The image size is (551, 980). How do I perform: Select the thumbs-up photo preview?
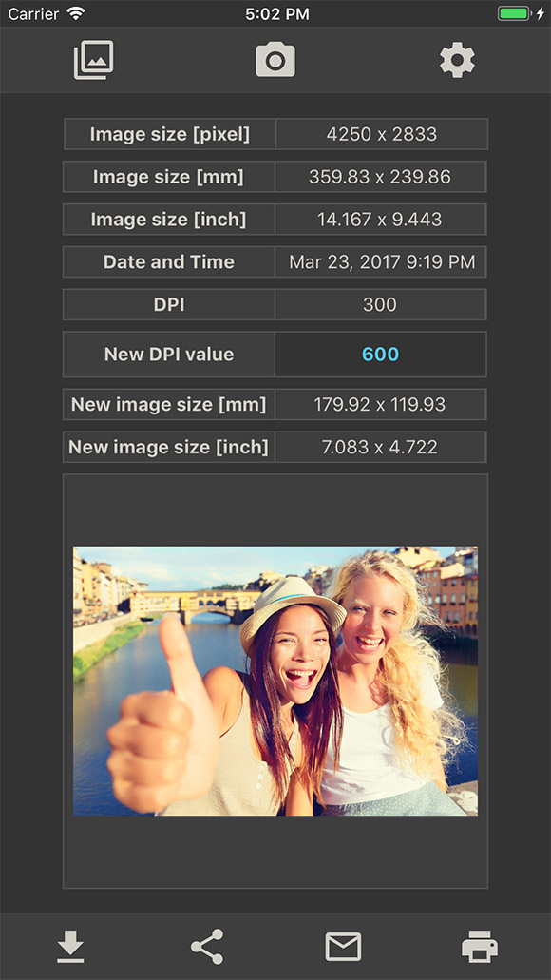tap(275, 682)
